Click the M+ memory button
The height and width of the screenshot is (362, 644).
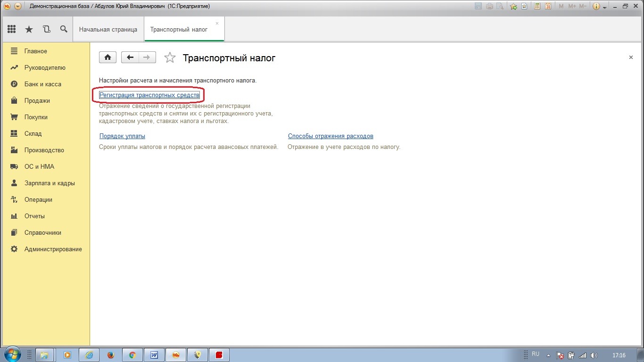(572, 6)
